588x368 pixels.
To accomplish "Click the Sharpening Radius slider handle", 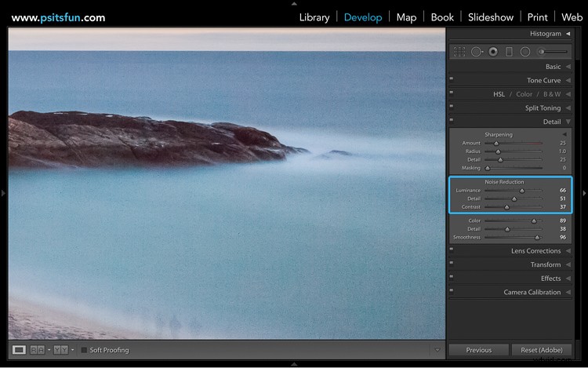I will click(x=498, y=151).
